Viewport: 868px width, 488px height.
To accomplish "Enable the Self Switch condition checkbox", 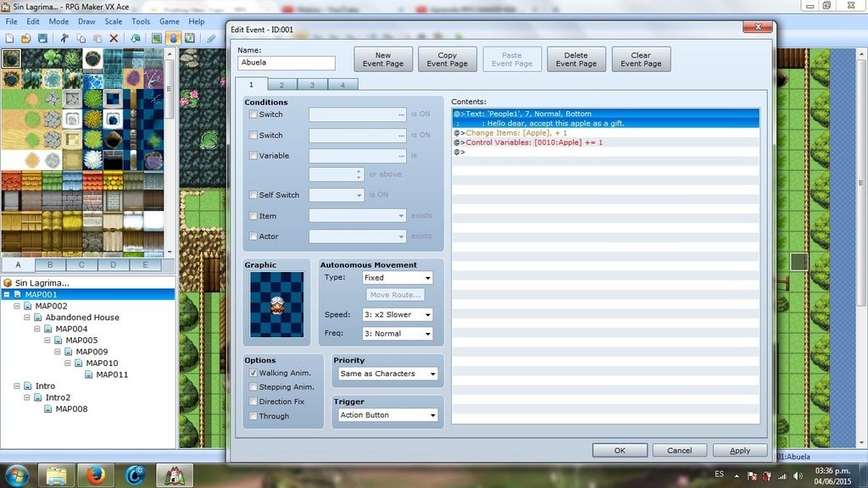I will tap(253, 195).
